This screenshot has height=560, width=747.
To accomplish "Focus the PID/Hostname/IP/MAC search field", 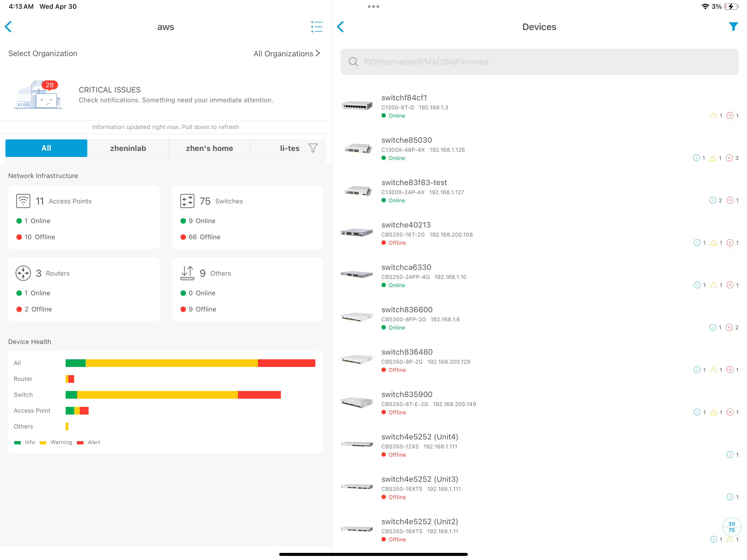I will (x=539, y=62).
